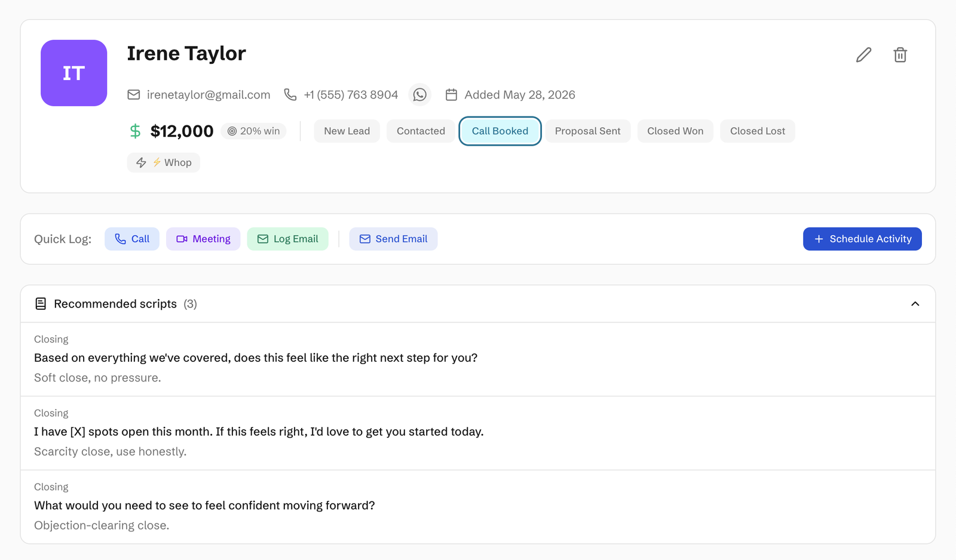Click the trash delete icon
The image size is (956, 560).
[900, 55]
